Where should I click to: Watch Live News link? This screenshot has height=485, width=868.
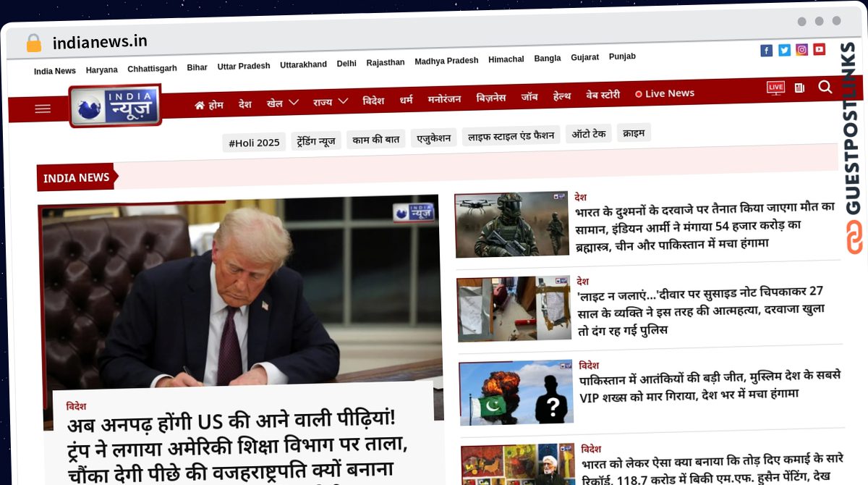pyautogui.click(x=665, y=93)
